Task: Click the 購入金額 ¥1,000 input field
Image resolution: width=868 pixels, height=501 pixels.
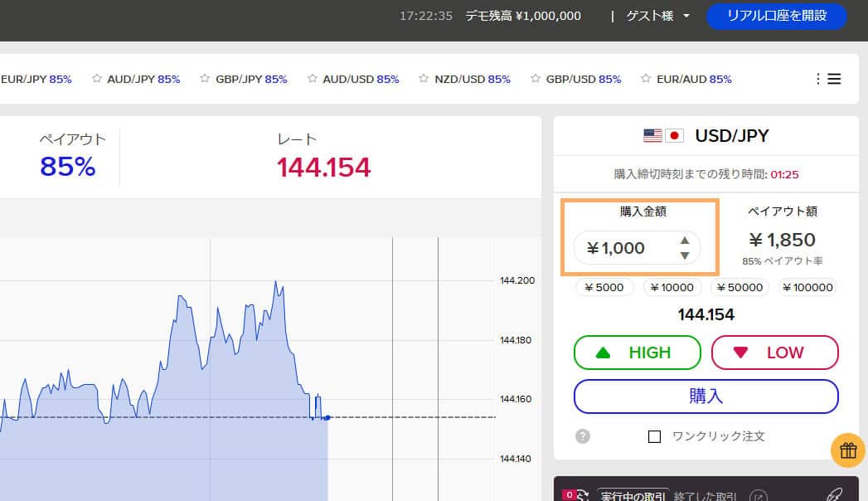Action: [x=638, y=247]
